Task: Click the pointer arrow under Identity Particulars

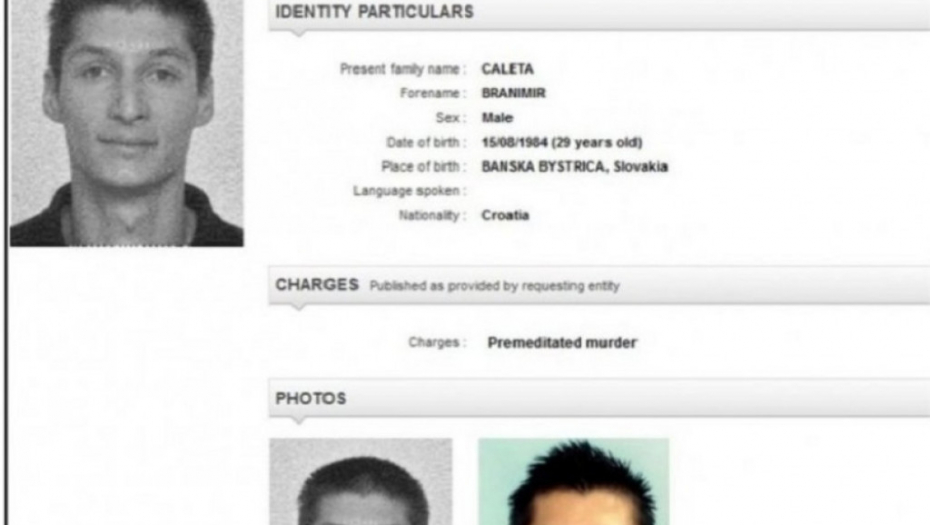Action: [x=298, y=33]
